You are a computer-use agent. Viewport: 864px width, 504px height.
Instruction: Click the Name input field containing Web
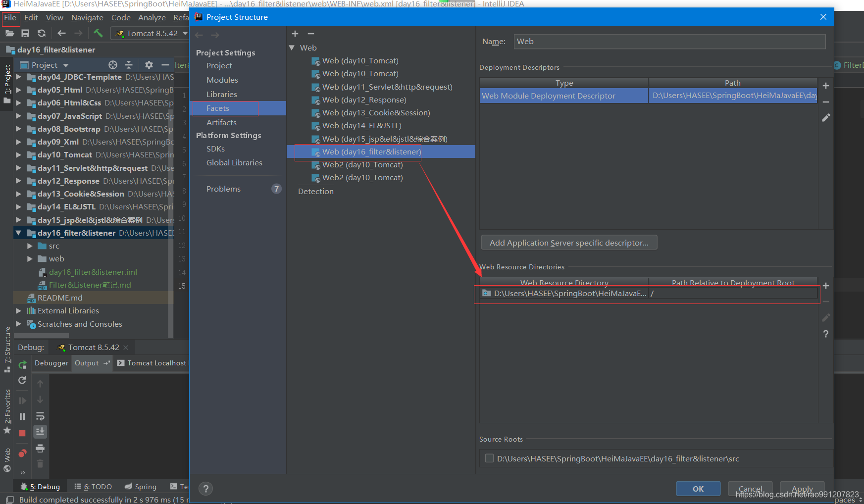[x=669, y=42]
